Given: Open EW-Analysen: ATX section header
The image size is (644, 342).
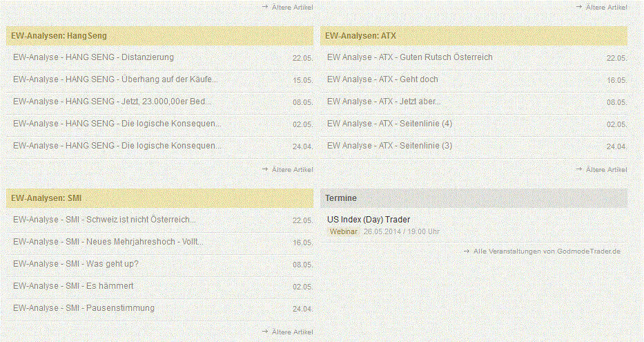Looking at the screenshot, I should point(360,35).
